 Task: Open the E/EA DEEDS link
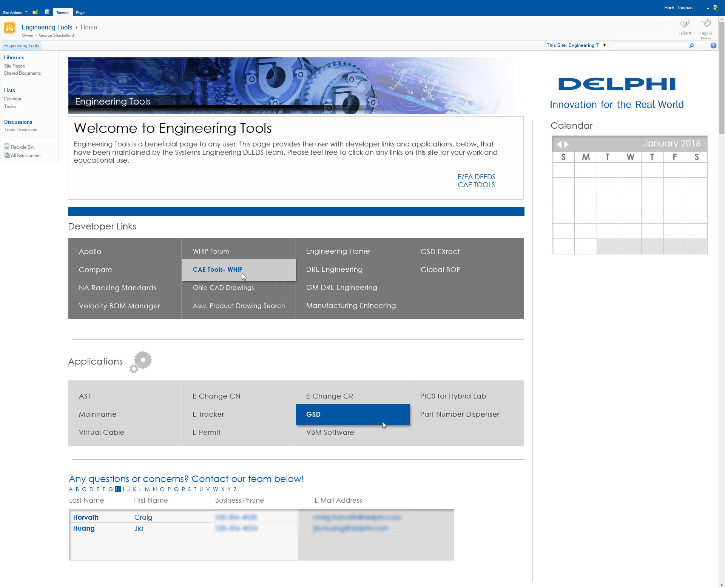(476, 177)
